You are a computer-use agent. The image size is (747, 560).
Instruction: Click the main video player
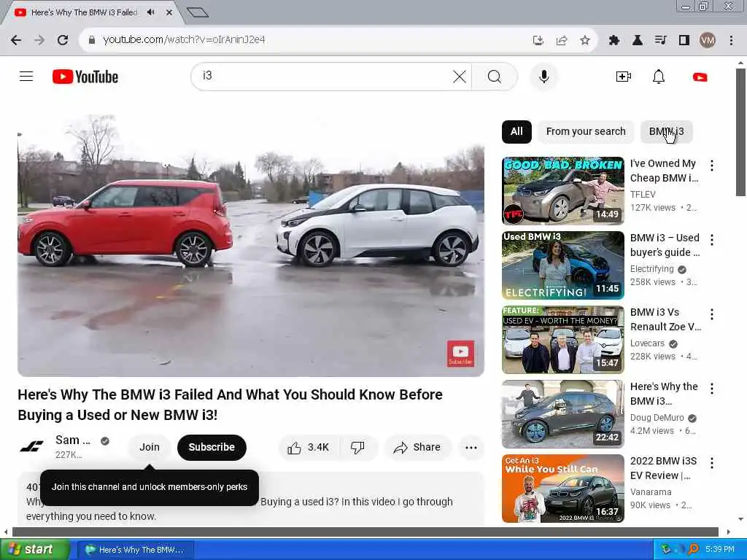pos(251,245)
